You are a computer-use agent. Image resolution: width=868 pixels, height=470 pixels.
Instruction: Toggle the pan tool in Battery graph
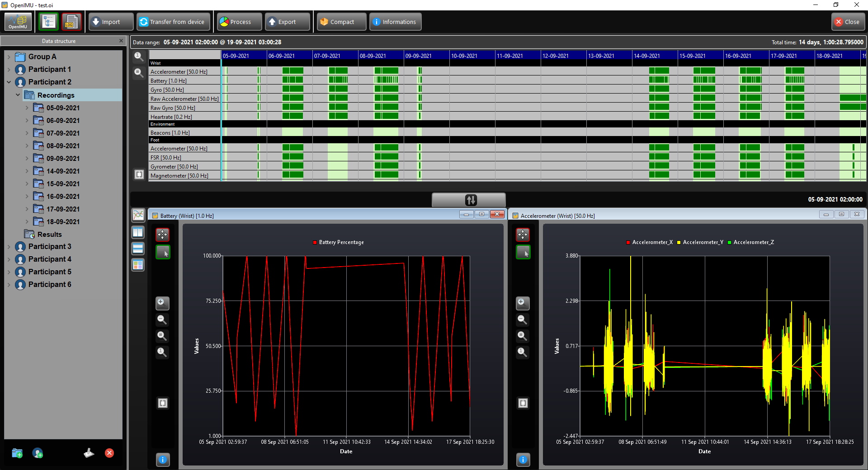162,235
